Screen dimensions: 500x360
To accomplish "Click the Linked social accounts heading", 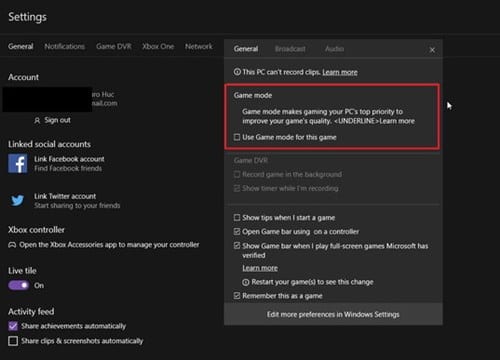I will click(49, 144).
